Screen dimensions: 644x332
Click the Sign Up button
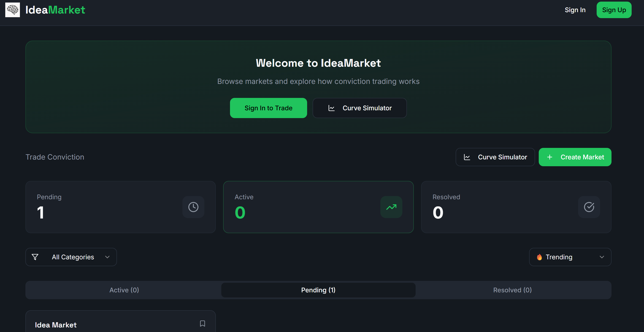pos(614,10)
